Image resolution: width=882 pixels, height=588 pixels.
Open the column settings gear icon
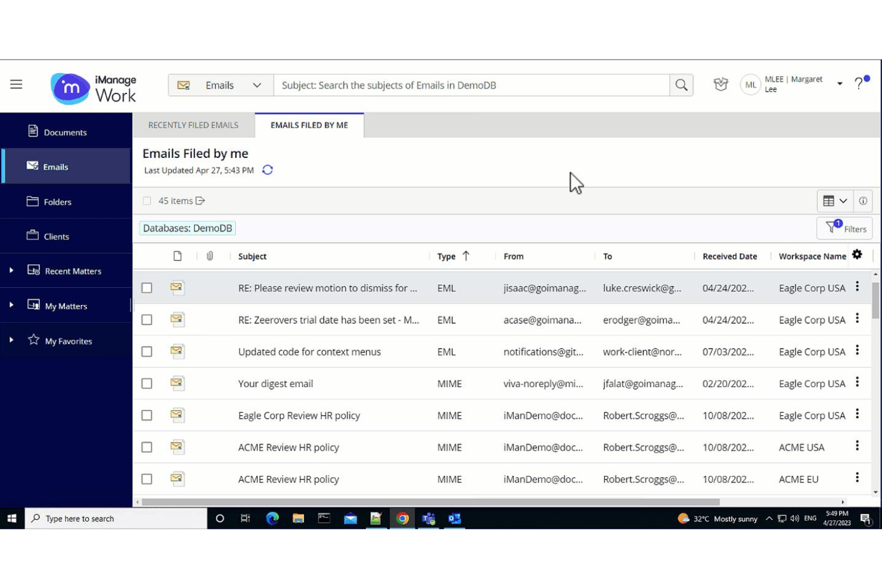coord(858,254)
